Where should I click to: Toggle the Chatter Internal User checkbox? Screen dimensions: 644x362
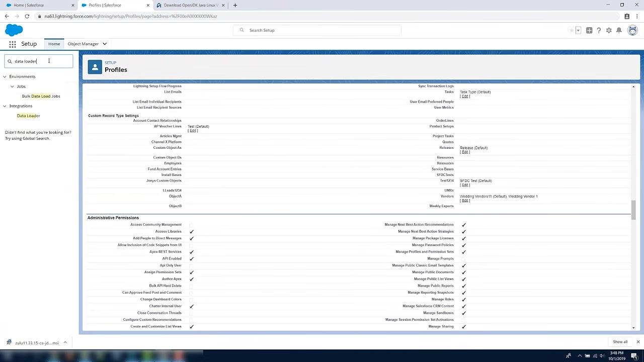192,306
